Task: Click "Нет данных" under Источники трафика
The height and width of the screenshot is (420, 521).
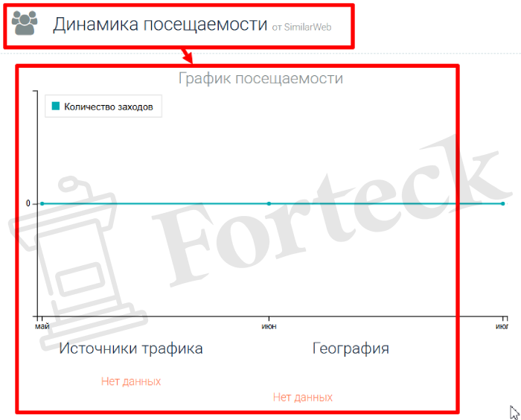Action: [x=131, y=381]
